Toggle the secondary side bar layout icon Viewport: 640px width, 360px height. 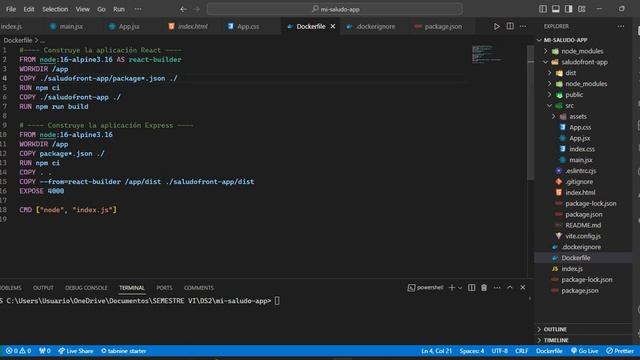(x=569, y=9)
